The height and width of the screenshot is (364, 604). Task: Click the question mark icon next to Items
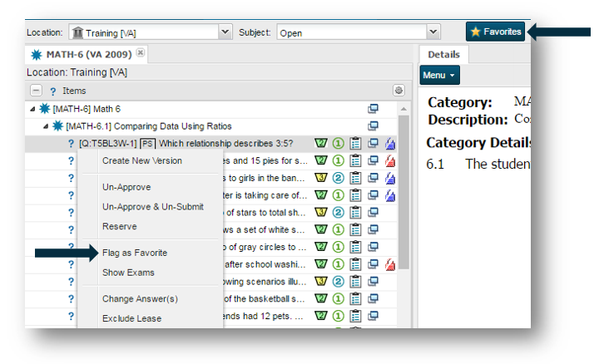pos(52,91)
